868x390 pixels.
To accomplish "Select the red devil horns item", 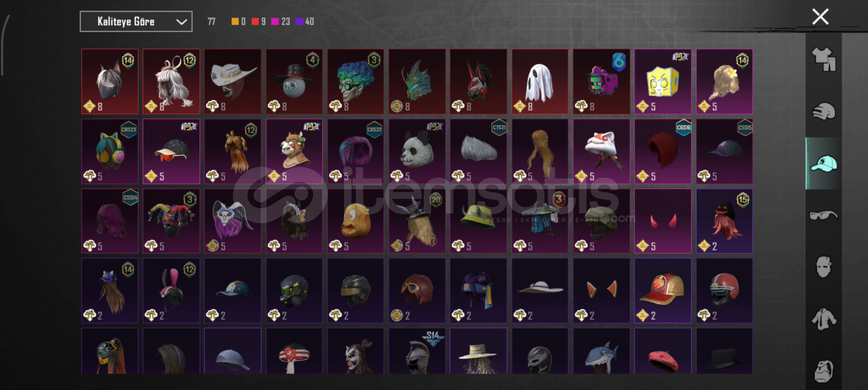I will (663, 221).
